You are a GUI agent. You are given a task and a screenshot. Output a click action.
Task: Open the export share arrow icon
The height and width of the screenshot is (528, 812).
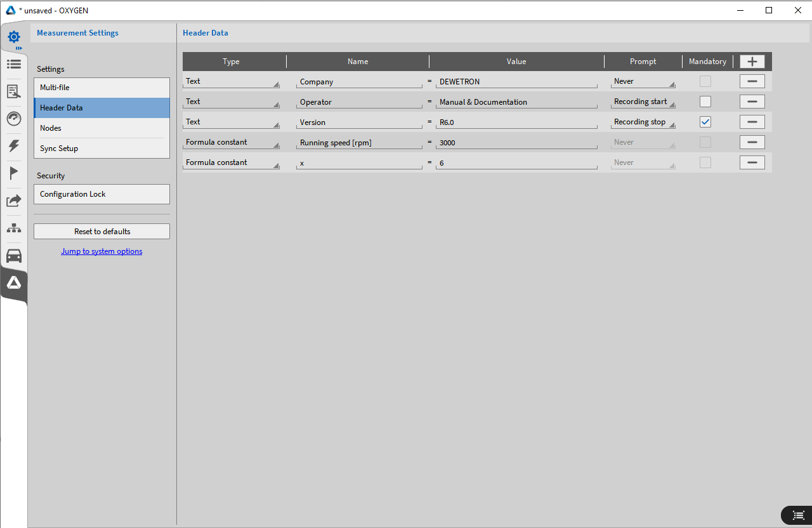(14, 201)
